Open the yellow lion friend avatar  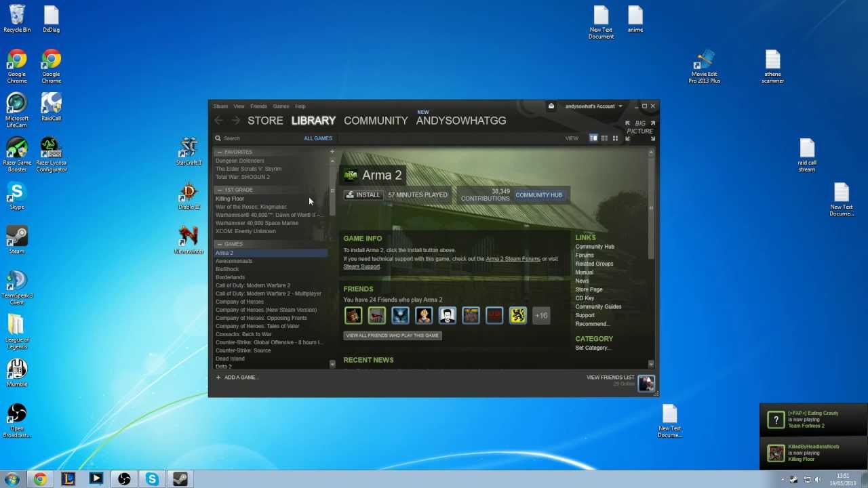tap(518, 315)
